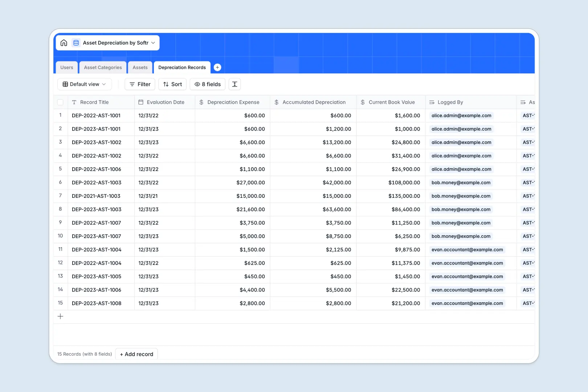The width and height of the screenshot is (588, 392).
Task: Add a new table with plus icon
Action: 217,67
